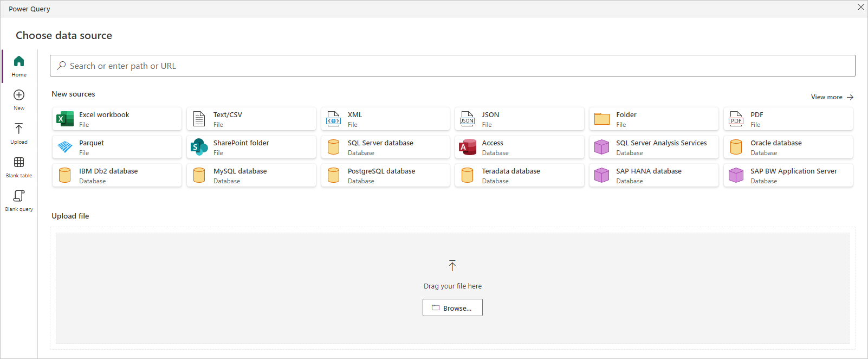Select the Excel workbook icon
Screen dimensions: 868x359
click(65, 119)
